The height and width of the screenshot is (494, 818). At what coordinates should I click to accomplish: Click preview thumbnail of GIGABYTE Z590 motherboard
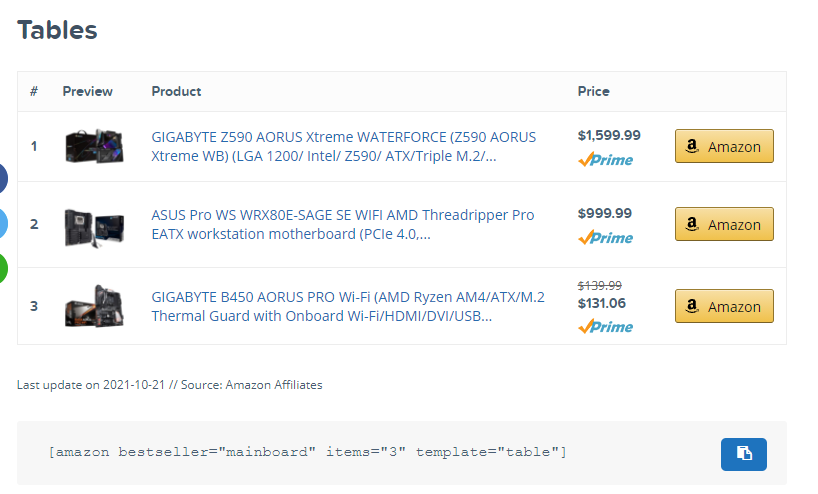click(x=94, y=146)
